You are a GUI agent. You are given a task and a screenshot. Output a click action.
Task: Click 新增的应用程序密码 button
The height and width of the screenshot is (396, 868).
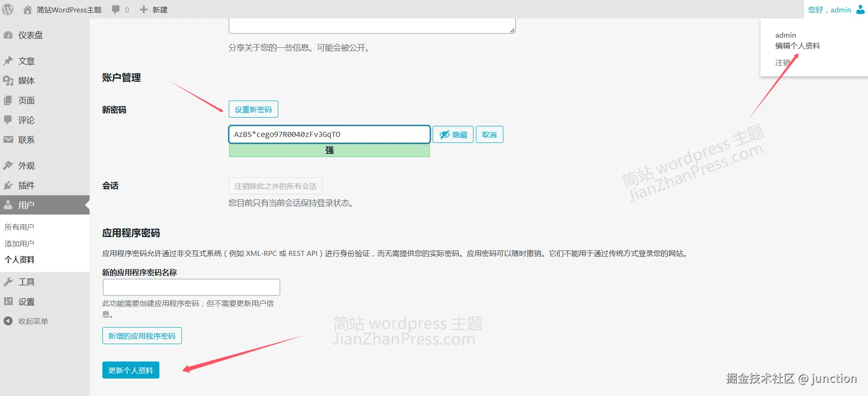pyautogui.click(x=142, y=336)
